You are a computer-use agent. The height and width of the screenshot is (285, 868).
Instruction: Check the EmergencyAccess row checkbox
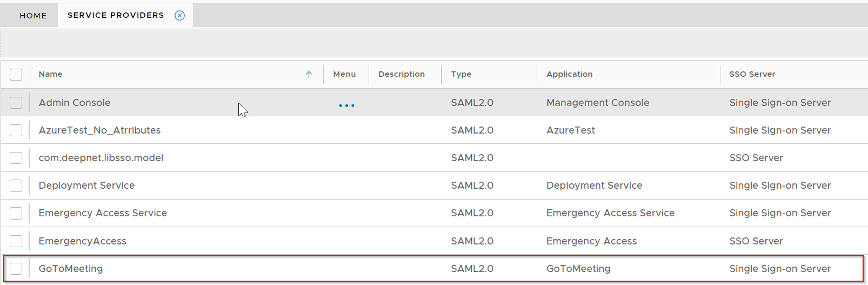point(16,241)
